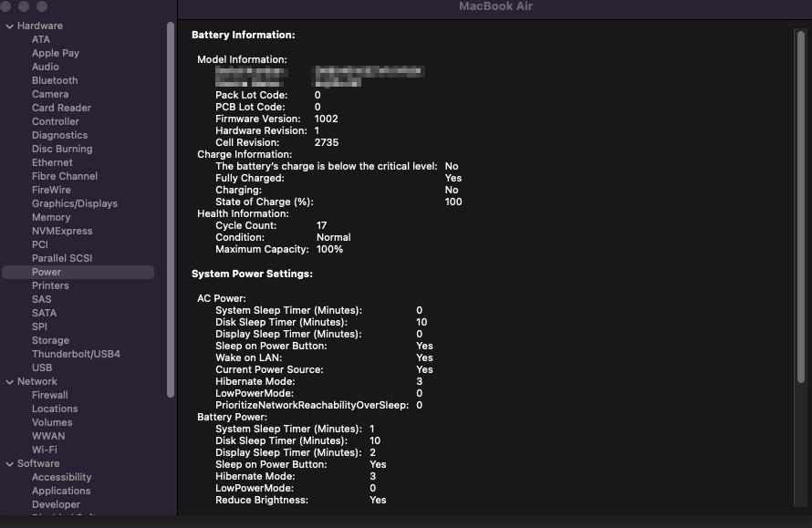This screenshot has width=812, height=528.
Task: Open the NVMExpress entry
Action: coord(61,231)
